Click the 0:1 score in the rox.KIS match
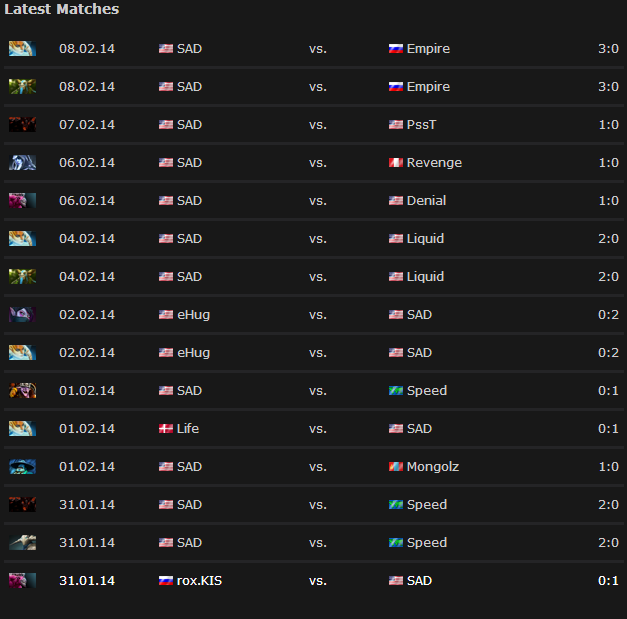This screenshot has width=627, height=619. click(608, 581)
